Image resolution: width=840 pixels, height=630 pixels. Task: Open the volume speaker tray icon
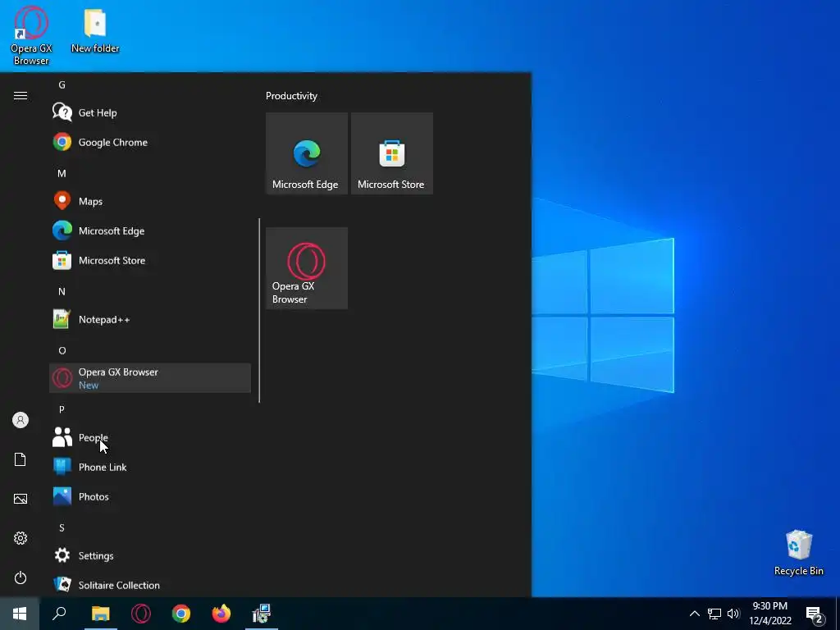point(733,614)
